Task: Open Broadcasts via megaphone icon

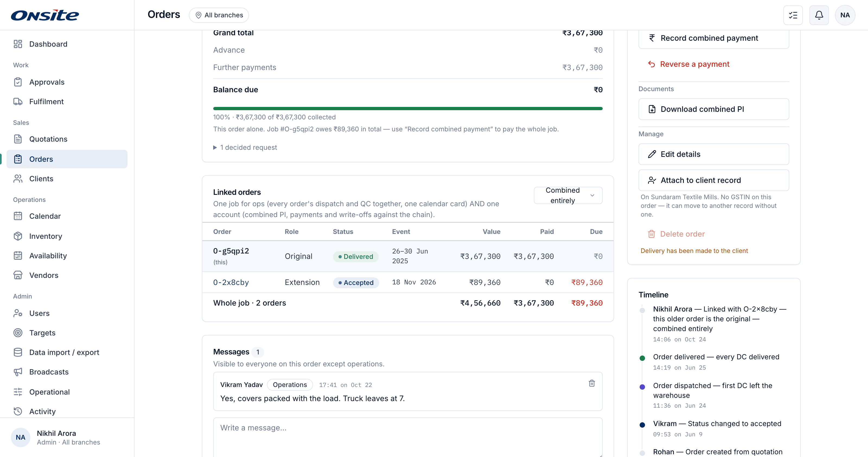Action: (18, 372)
